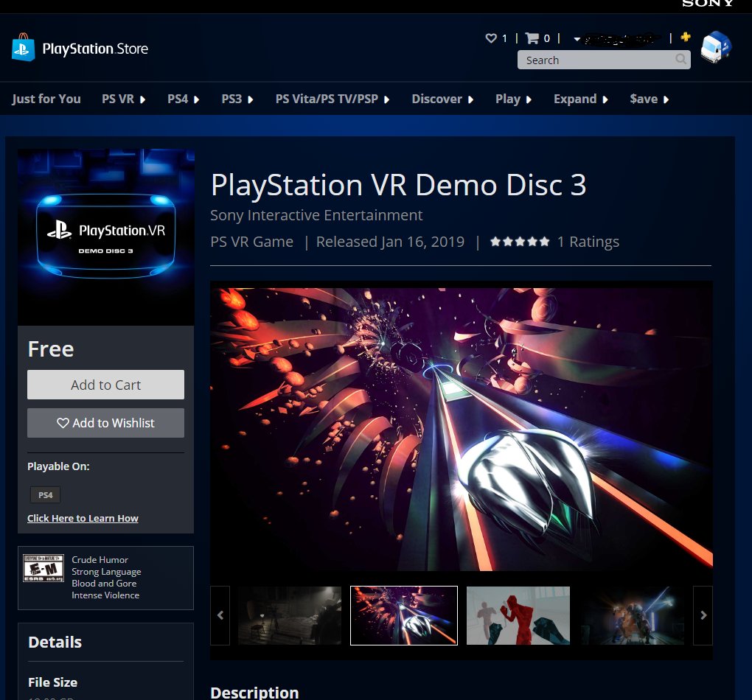Expand the PS Vita/PS TV/PSP menu

(333, 99)
